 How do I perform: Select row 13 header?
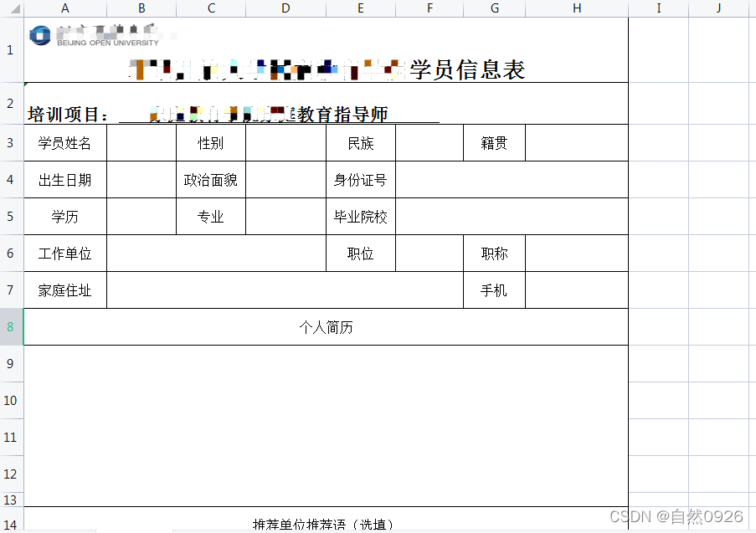(12, 500)
